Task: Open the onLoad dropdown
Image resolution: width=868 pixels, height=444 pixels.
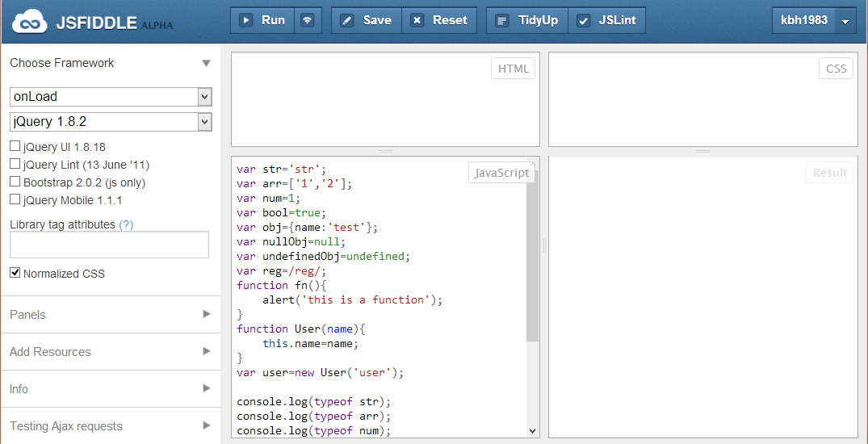Action: [x=111, y=97]
